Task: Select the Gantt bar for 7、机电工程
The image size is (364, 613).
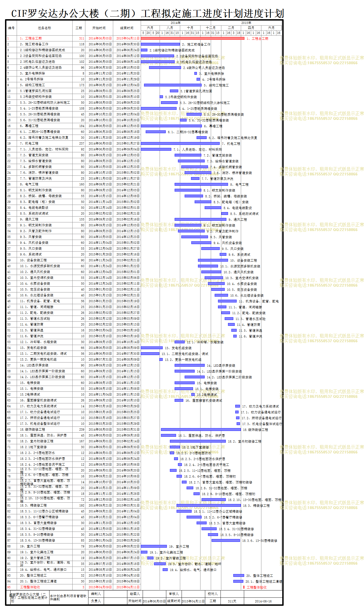Action: click(x=180, y=143)
